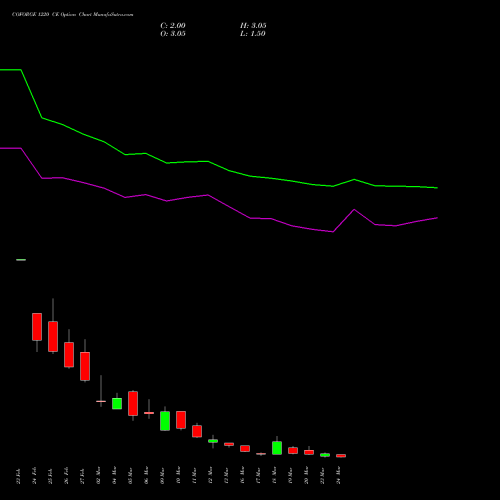Click the high value 'H: 3.05'
The height and width of the screenshot is (500, 500).
pos(253,26)
